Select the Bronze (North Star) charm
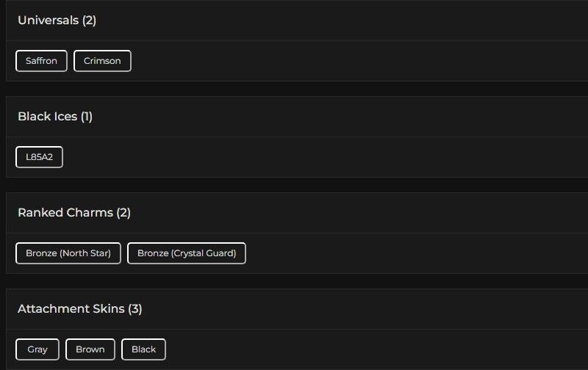This screenshot has height=370, width=588. (x=68, y=253)
